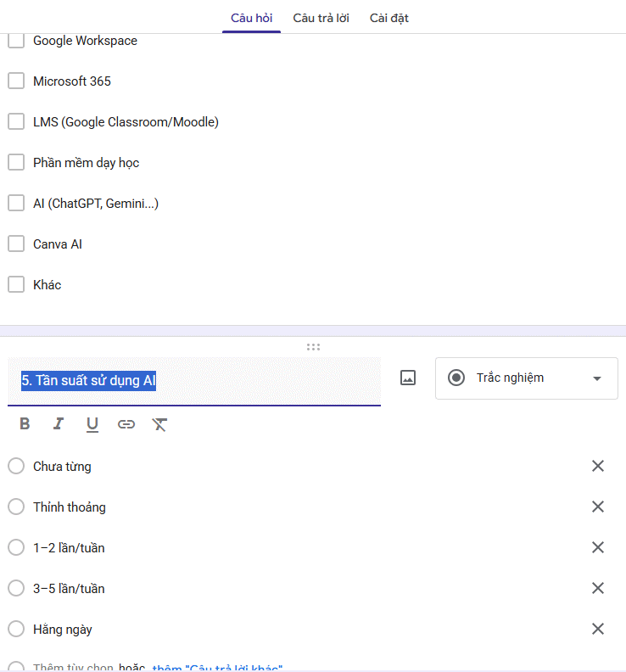Screen dimensions: 626x672
Task: Check the Canva AI checkbox
Action: tap(16, 244)
